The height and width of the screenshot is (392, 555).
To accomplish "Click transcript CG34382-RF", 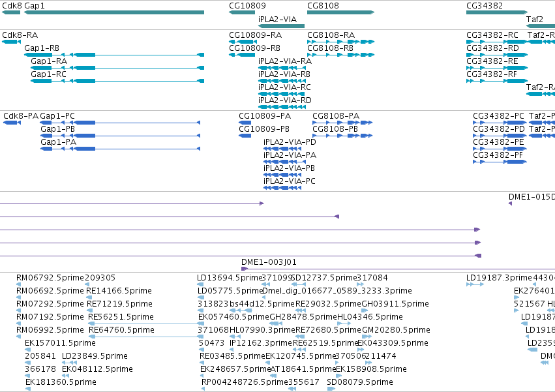I will [x=492, y=74].
